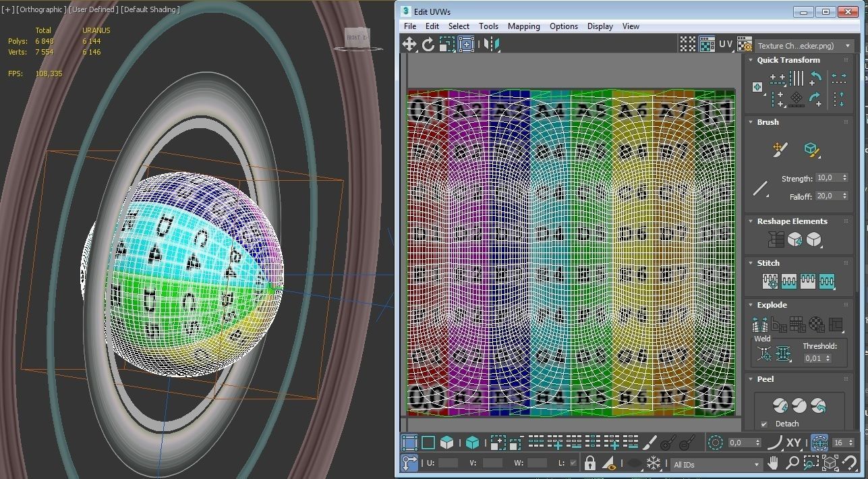This screenshot has height=479, width=868.
Task: Click the Stitch Custom icon in Stitch panel
Action: click(x=827, y=281)
